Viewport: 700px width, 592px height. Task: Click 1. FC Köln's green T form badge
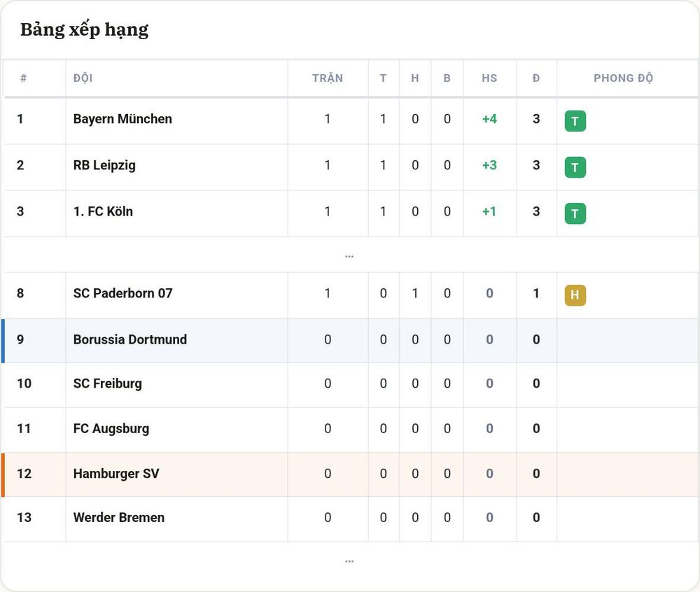tap(575, 213)
